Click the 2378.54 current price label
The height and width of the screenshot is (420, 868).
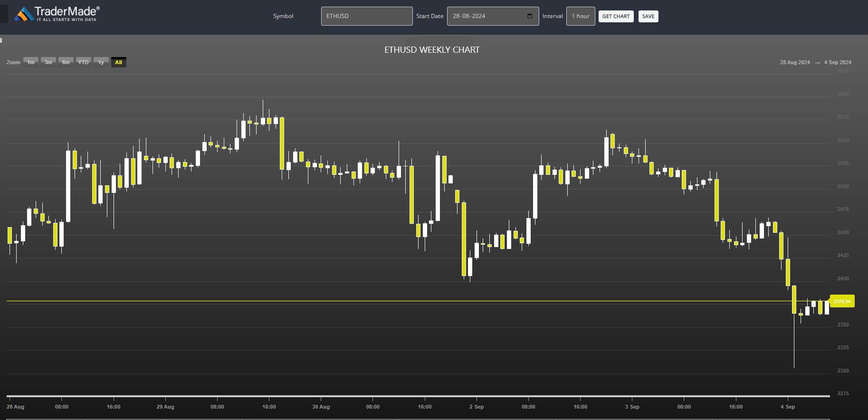[842, 301]
